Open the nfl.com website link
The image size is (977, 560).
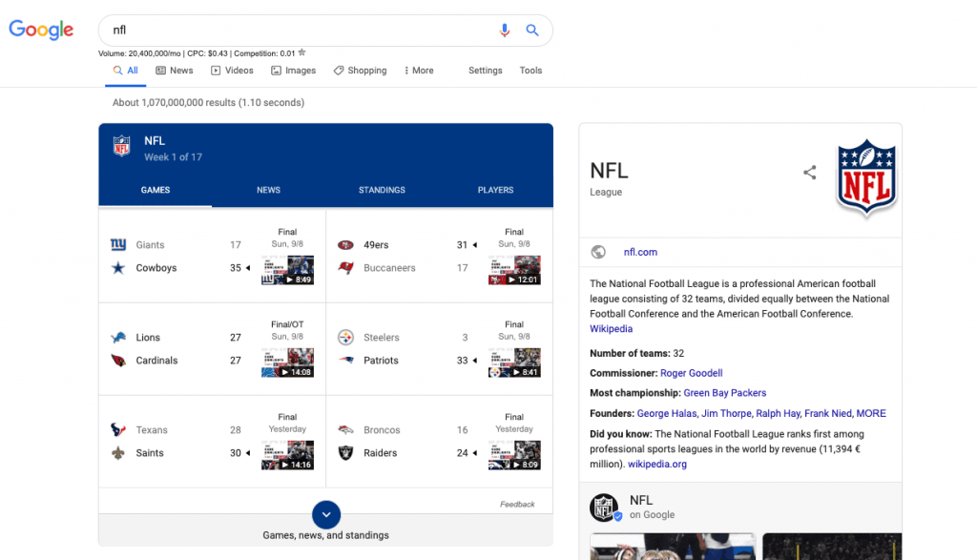coord(640,252)
